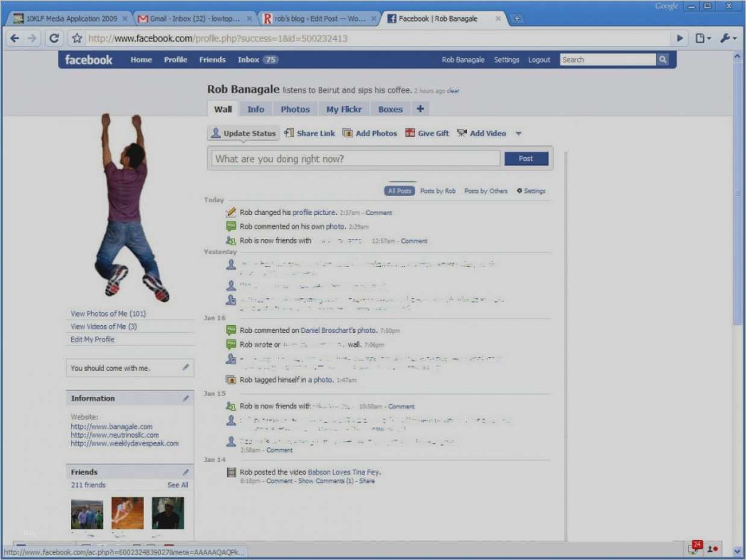Screen dimensions: 746x560
Task: Click the notifications icon with red 24 badge
Action: [695, 548]
